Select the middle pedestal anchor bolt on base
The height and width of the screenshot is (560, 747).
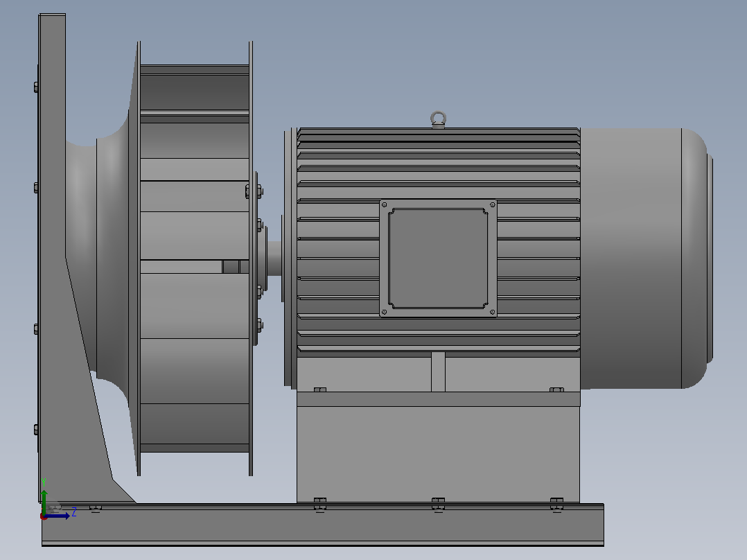[438, 504]
